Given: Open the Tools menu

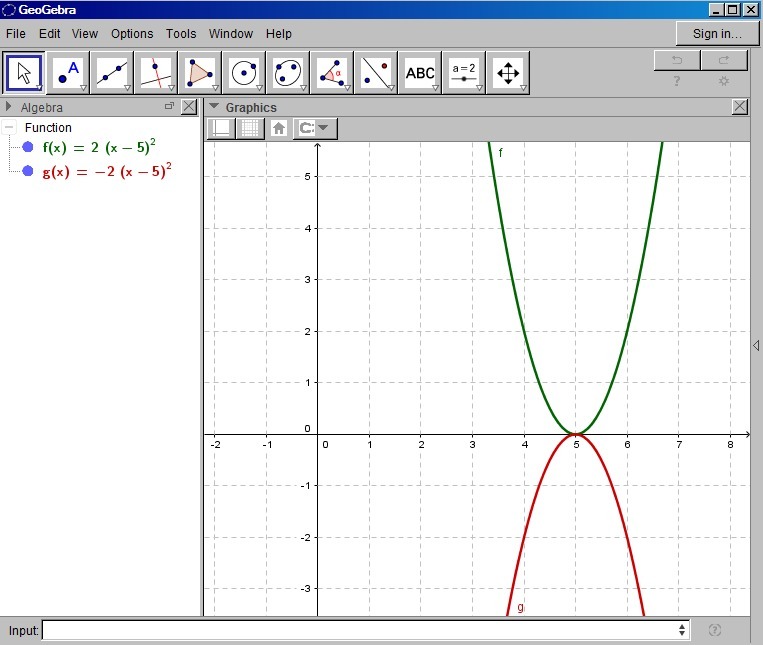Looking at the screenshot, I should tap(181, 33).
